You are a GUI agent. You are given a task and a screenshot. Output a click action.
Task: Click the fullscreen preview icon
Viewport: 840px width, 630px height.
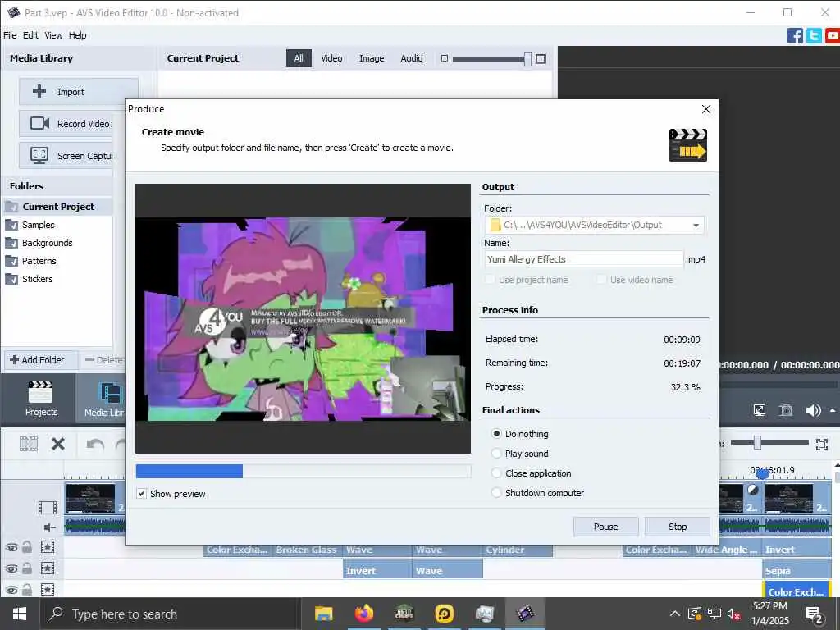pos(759,410)
